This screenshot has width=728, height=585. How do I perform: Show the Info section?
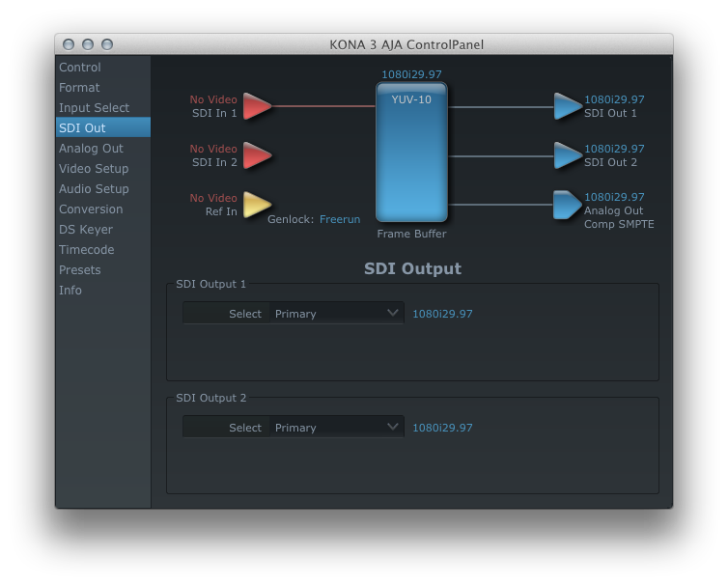coord(103,291)
